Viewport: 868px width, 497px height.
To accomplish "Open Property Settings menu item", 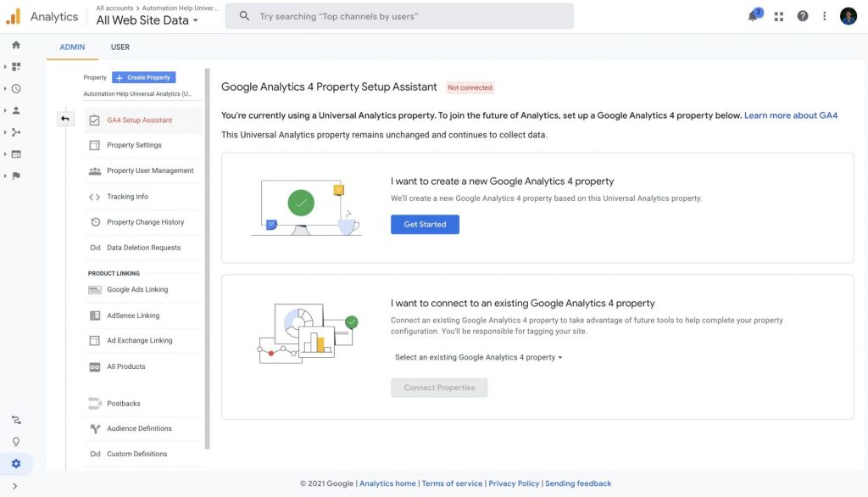I will coord(143,145).
